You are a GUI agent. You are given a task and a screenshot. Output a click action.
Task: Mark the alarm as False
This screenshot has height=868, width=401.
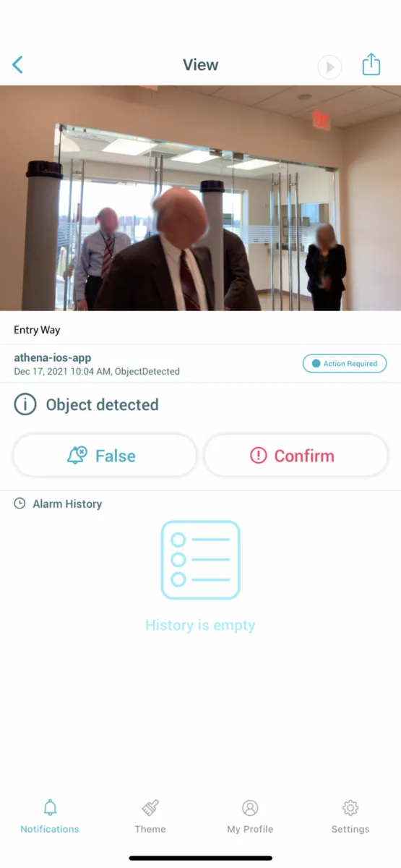point(105,456)
